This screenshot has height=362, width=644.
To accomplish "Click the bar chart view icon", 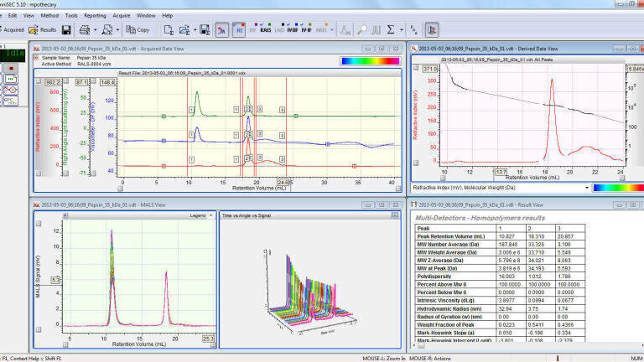I will pyautogui.click(x=432, y=30).
